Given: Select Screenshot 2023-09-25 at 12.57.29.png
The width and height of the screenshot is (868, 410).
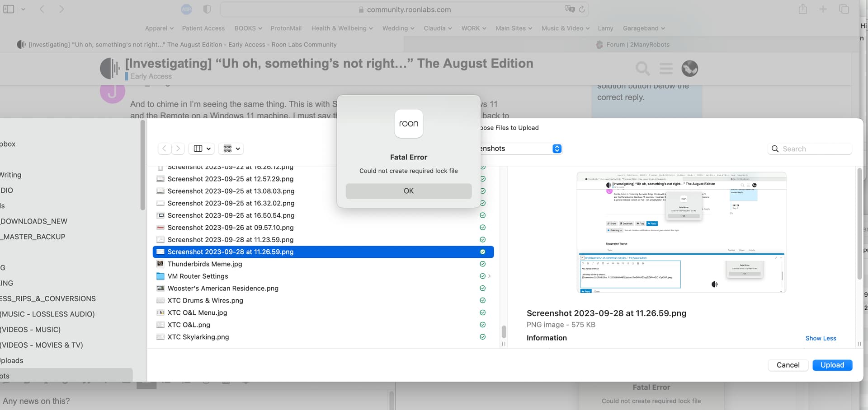Looking at the screenshot, I should (231, 179).
